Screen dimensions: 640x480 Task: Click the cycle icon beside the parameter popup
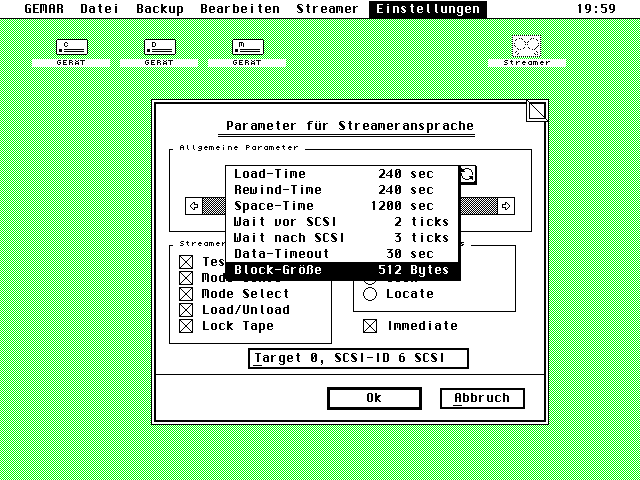(467, 174)
